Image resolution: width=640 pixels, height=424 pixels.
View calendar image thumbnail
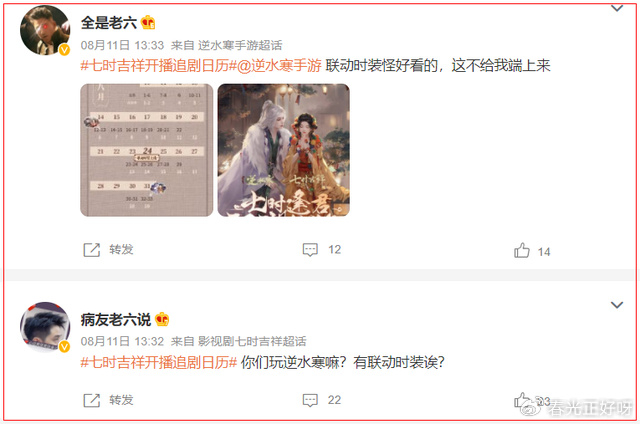147,150
